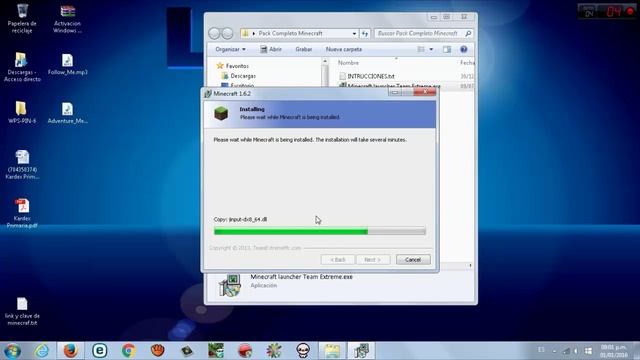Open the orange paw app in taskbar
The image size is (640, 360).
pos(158,351)
